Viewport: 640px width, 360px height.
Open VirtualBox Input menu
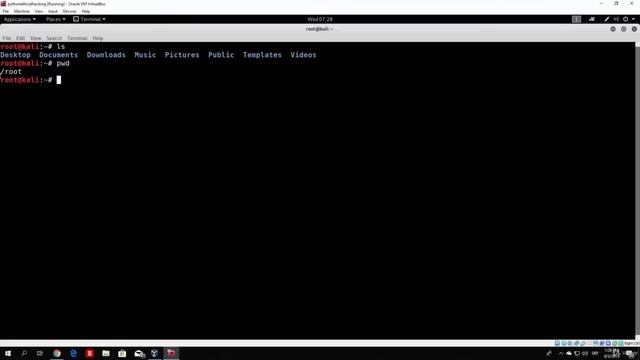coord(53,11)
